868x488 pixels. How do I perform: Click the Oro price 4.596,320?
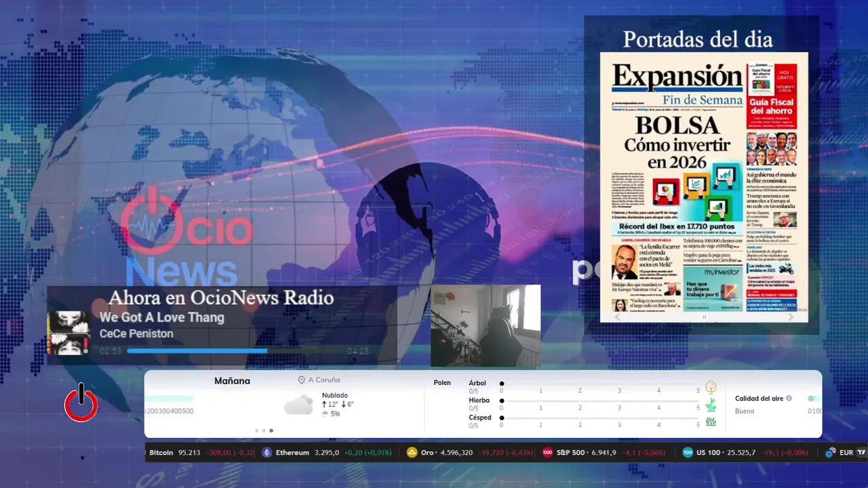tap(457, 453)
